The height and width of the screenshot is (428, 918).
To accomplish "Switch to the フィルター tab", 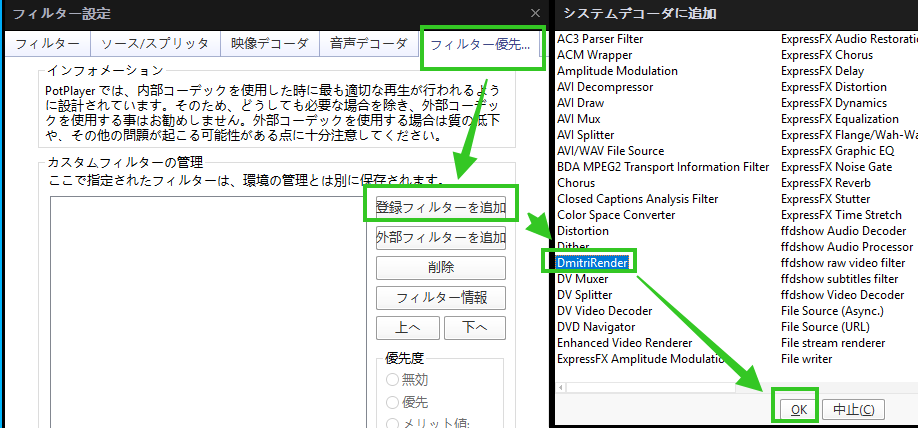I will (47, 44).
